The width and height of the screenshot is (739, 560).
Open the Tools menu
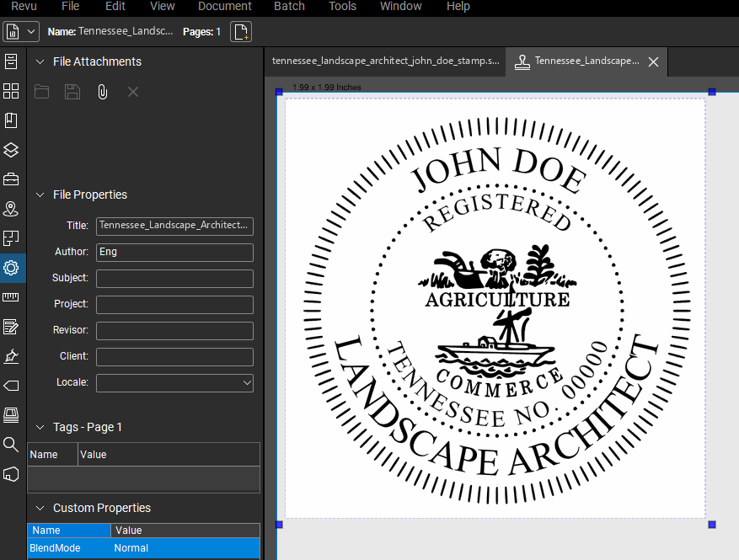tap(342, 6)
